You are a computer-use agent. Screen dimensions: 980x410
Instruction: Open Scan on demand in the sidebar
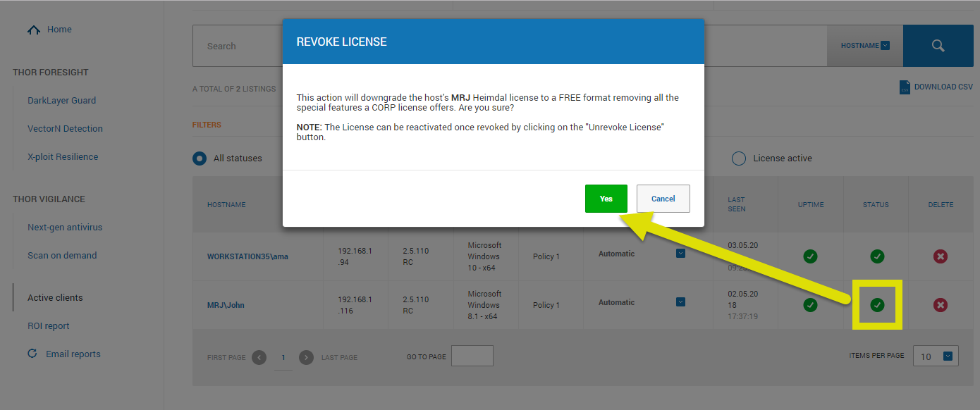click(x=62, y=255)
